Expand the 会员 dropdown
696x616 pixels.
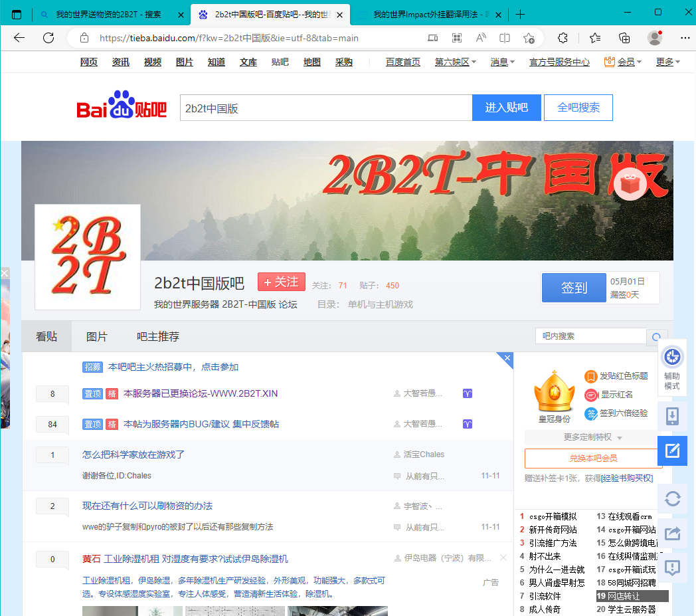point(623,62)
